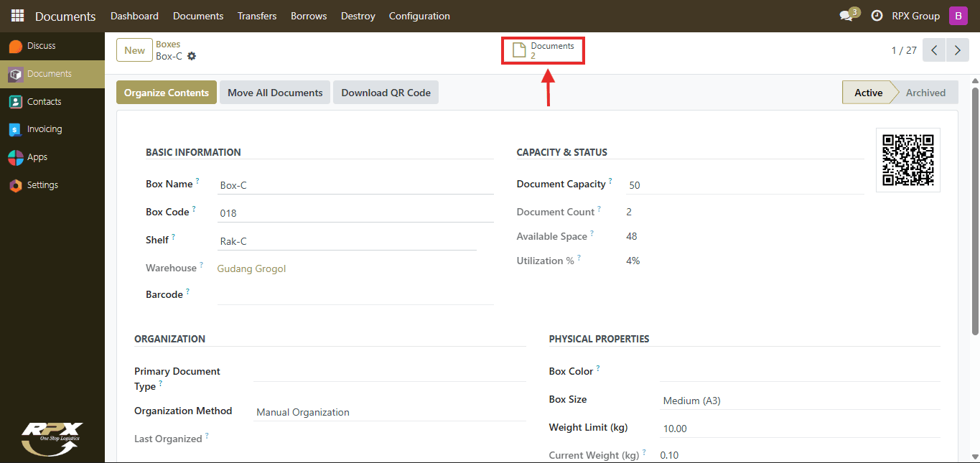Open the apps grid menu icon
This screenshot has height=463, width=980.
click(17, 16)
